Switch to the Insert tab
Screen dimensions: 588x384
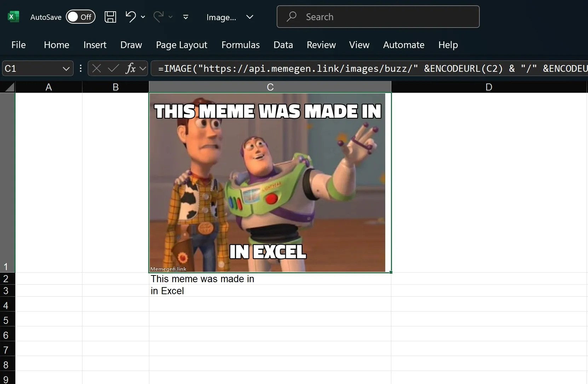tap(95, 45)
